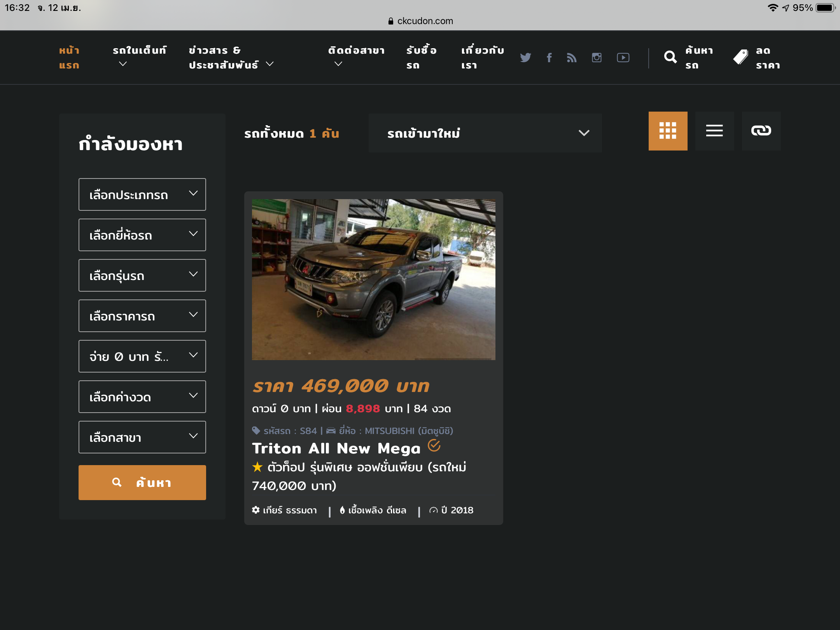The height and width of the screenshot is (630, 840).
Task: Switch to list view layout
Action: 714,131
